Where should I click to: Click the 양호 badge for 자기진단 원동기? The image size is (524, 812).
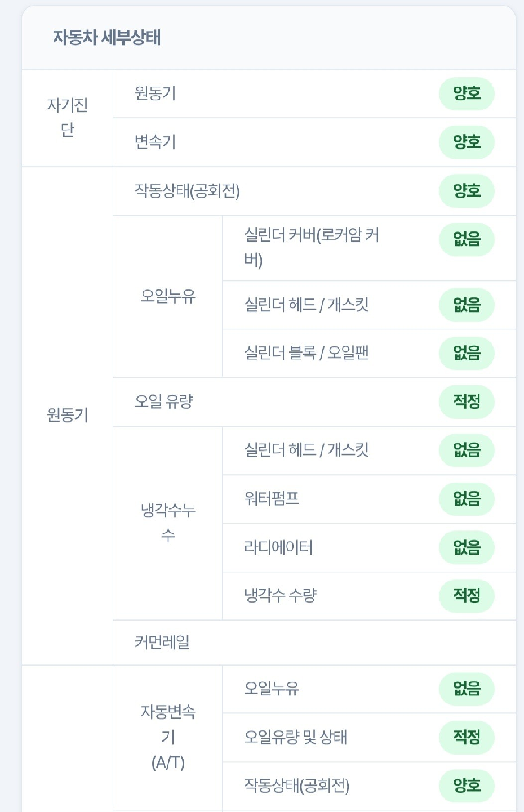click(467, 93)
